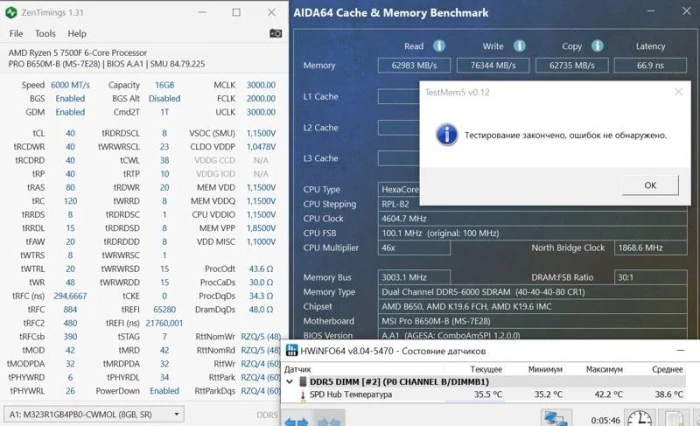Click the CLDO VDDP 1,0478V value

(261, 146)
